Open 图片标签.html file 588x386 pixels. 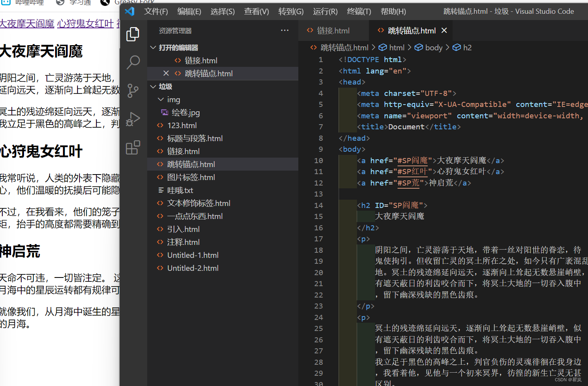pos(223,177)
